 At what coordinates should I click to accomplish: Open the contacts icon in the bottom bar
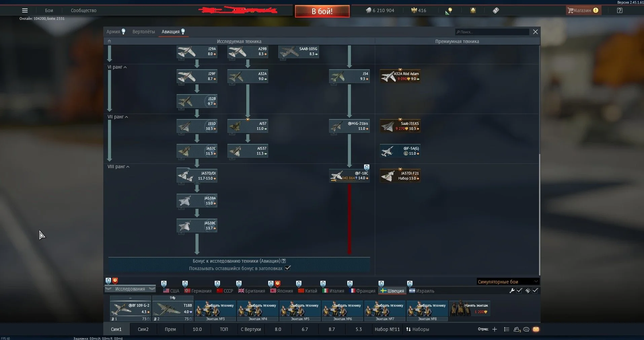[517, 329]
